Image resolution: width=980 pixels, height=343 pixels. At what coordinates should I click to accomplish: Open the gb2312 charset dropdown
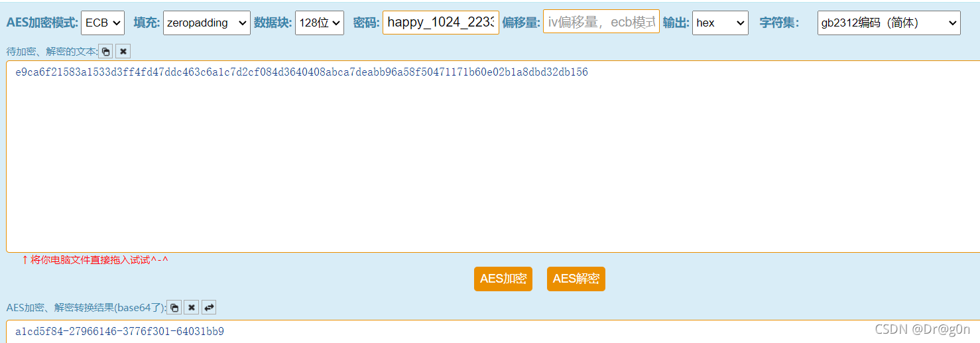tap(888, 23)
